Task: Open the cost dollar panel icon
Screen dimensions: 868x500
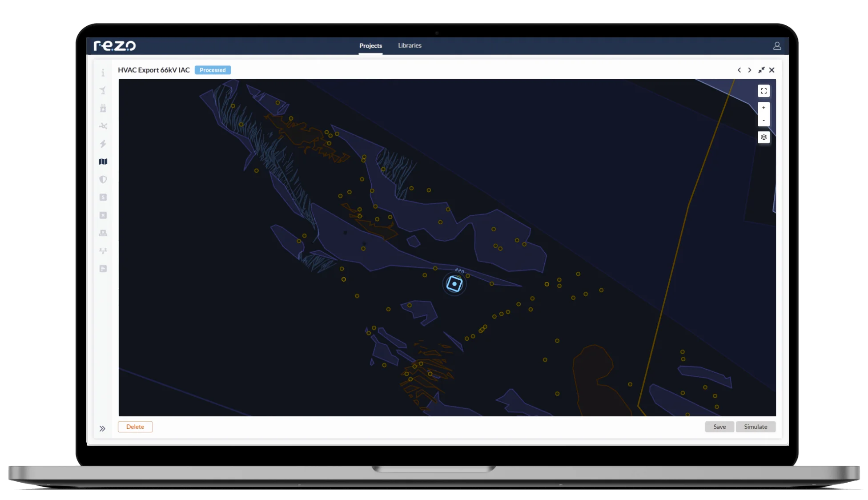Action: click(103, 197)
